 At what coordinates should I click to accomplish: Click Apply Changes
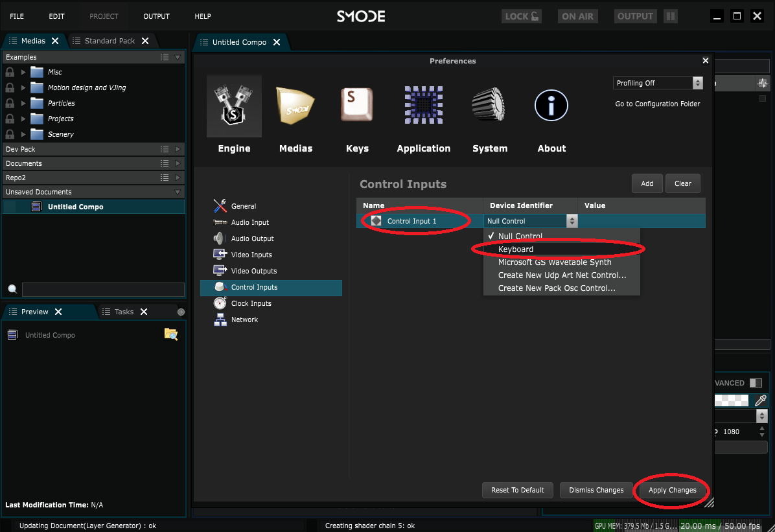click(x=672, y=490)
